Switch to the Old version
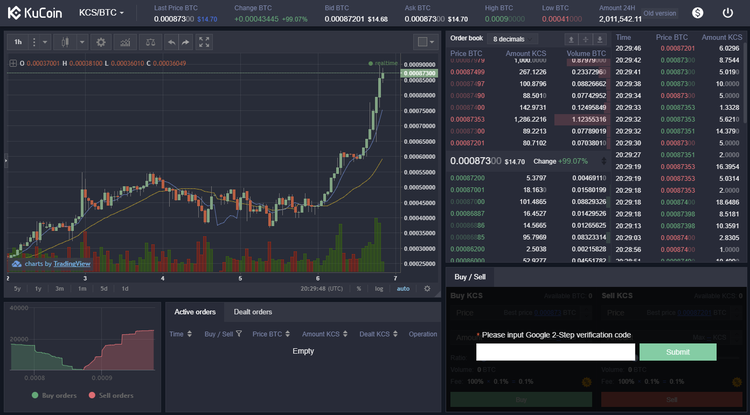Image resolution: width=750 pixels, height=415 pixels. [x=660, y=13]
